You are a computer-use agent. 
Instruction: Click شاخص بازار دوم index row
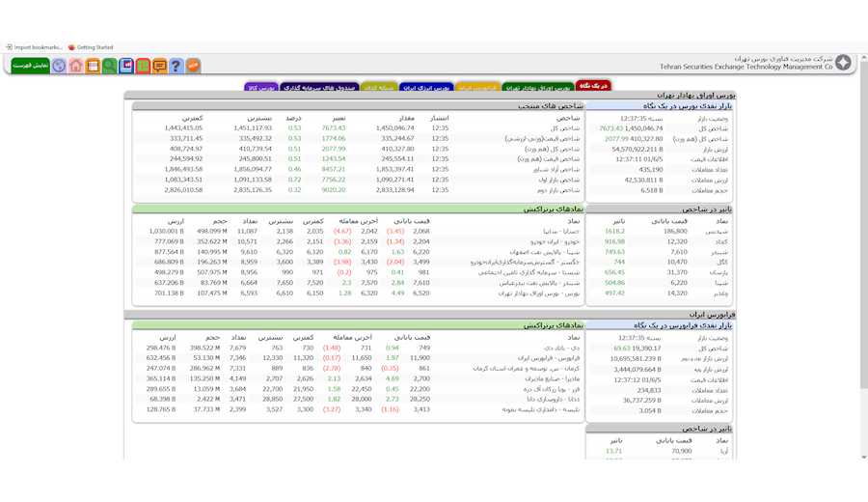(x=358, y=189)
